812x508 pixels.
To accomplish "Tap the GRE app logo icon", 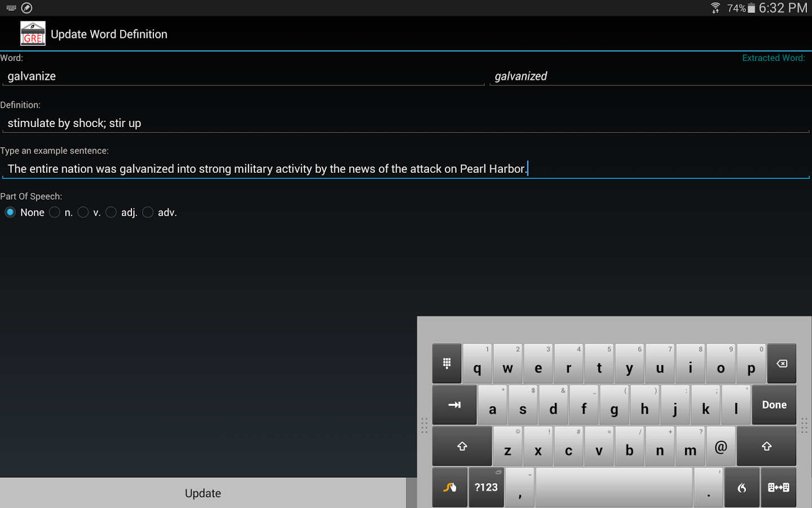I will tap(33, 34).
